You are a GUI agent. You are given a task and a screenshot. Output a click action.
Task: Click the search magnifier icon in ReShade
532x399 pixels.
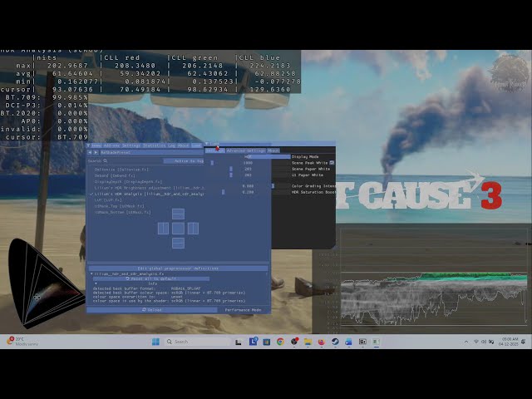point(106,160)
